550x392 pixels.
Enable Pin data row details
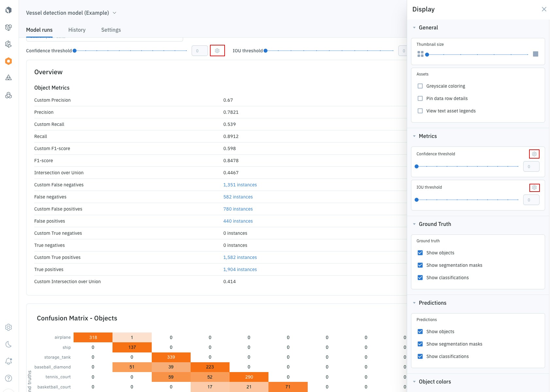tap(420, 98)
